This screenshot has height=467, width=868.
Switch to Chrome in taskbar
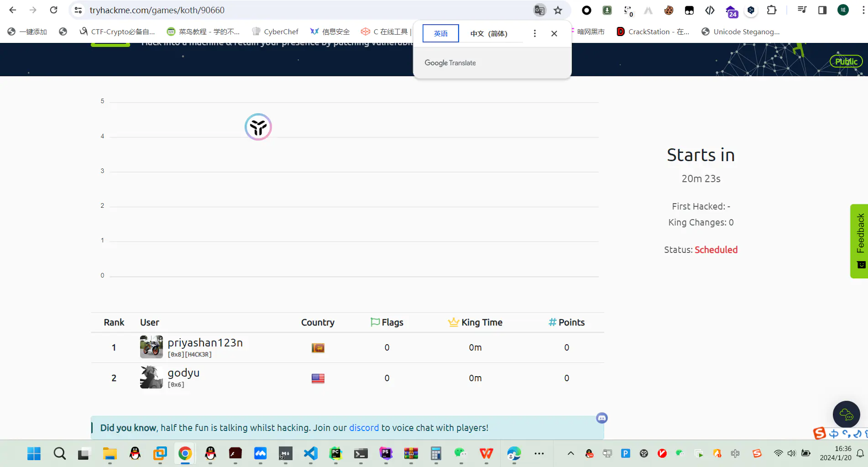coord(185,453)
